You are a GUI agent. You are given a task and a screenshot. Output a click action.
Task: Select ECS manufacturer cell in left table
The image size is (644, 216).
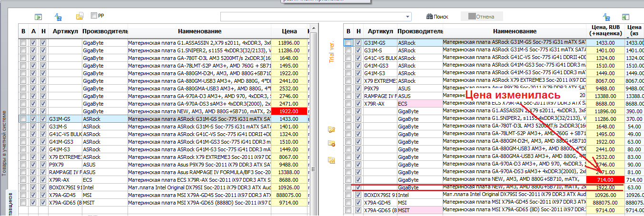click(x=104, y=180)
